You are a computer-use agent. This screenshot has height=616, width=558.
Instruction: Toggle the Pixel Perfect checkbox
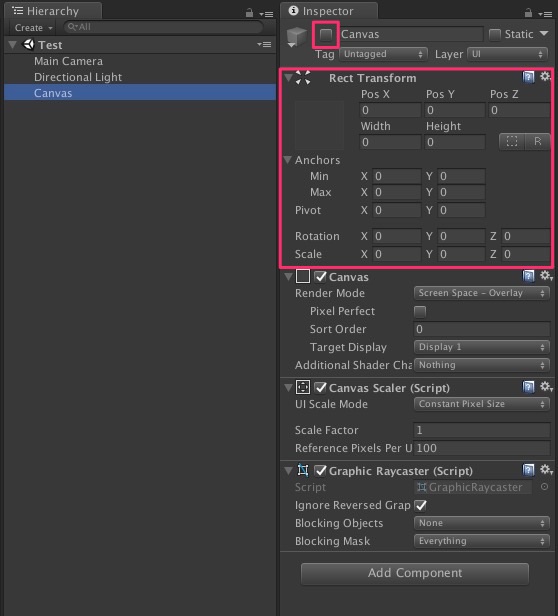pos(420,312)
